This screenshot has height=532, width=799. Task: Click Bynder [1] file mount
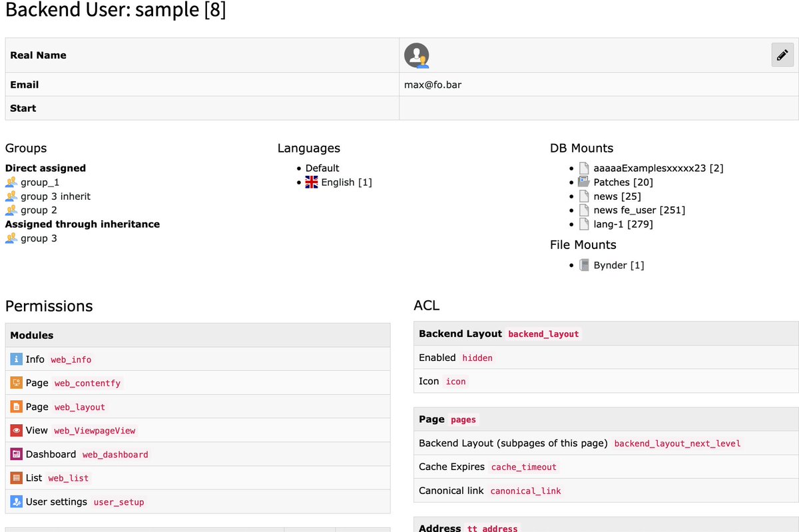point(619,266)
